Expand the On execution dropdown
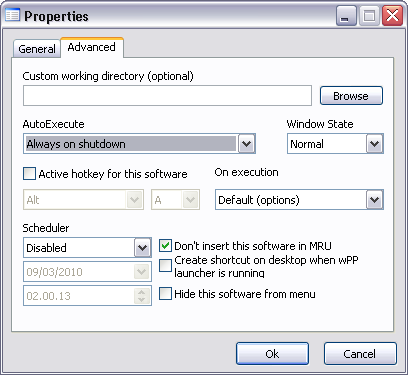This screenshot has width=408, height=375. pyautogui.click(x=374, y=200)
